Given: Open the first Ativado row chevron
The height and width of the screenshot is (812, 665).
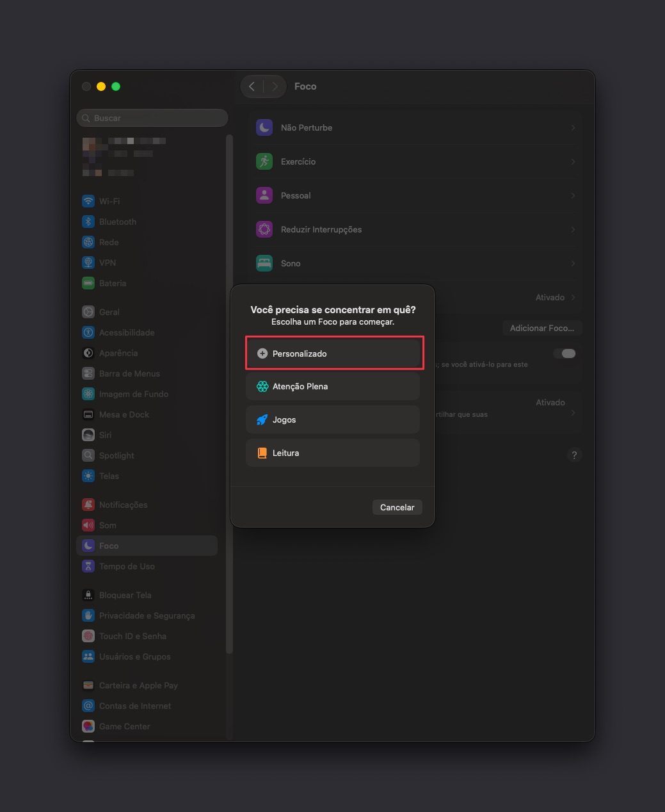Looking at the screenshot, I should 573,297.
